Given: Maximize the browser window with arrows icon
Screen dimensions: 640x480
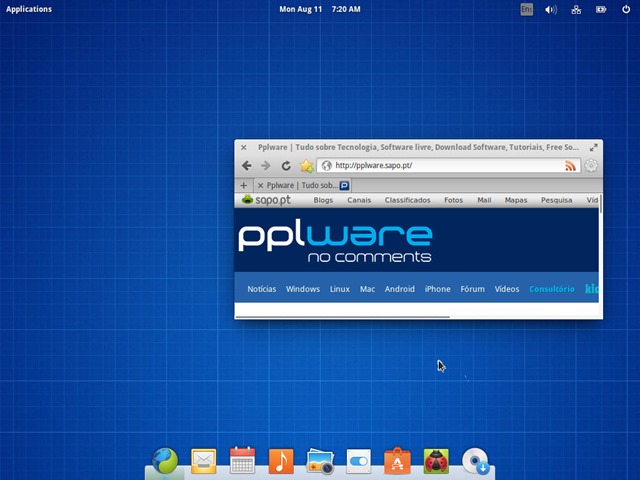Looking at the screenshot, I should click(x=593, y=147).
